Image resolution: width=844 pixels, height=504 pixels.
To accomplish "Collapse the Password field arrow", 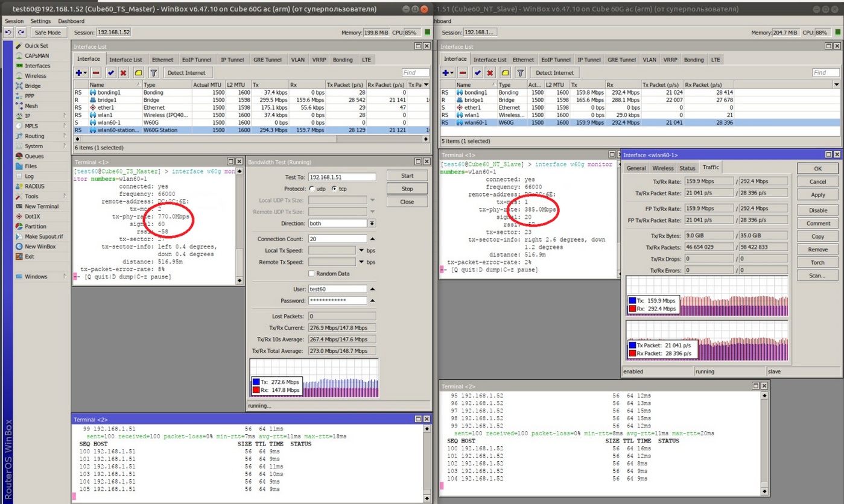I will 372,300.
